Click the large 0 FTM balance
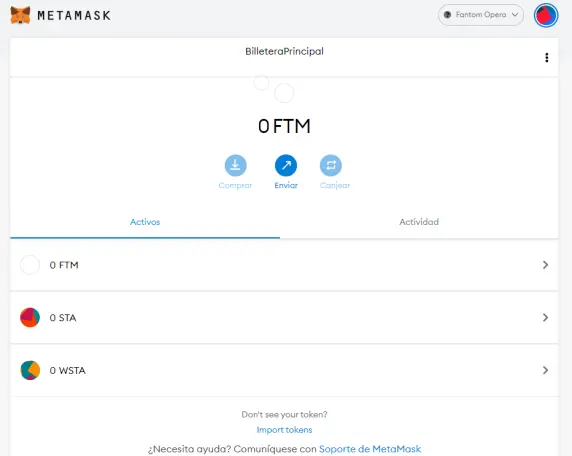This screenshot has width=572, height=456. (x=284, y=126)
